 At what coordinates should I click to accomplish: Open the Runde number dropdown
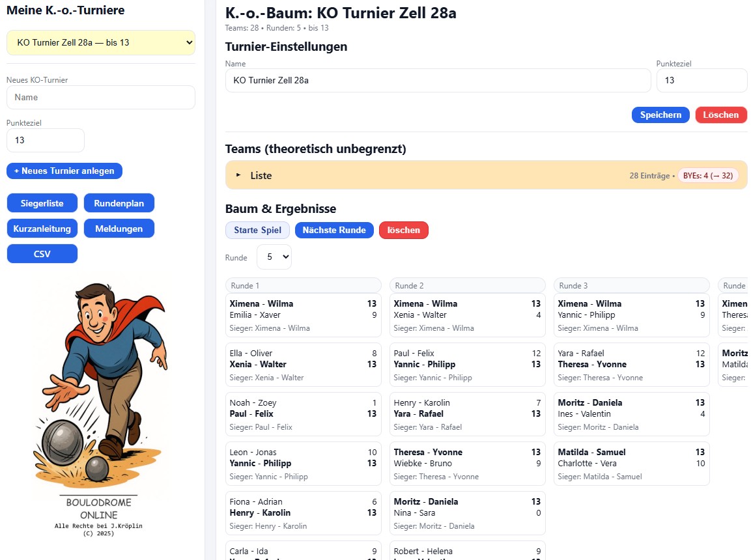coord(274,257)
